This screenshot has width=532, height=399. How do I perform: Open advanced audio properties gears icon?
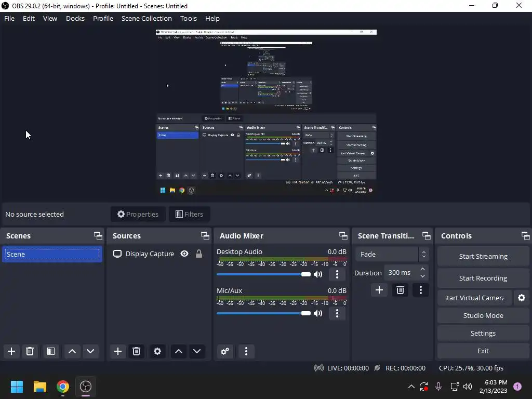pyautogui.click(x=225, y=351)
